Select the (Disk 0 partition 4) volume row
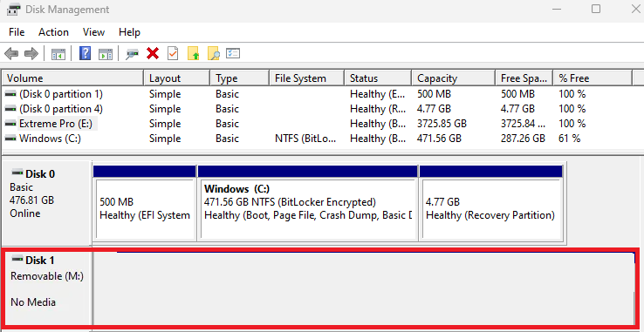The height and width of the screenshot is (332, 644). (x=61, y=109)
